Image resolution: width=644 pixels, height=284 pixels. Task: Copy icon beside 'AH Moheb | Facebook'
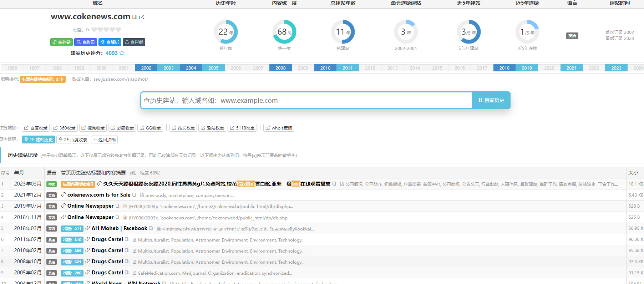[151, 228]
